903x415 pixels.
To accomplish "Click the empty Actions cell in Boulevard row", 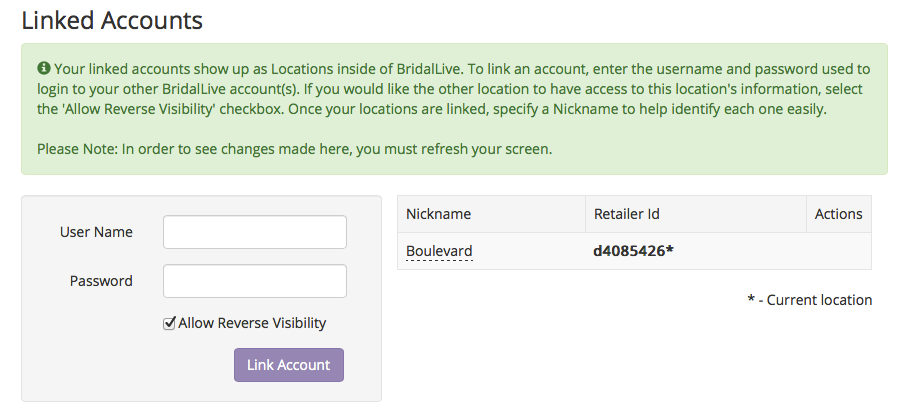I will (838, 251).
